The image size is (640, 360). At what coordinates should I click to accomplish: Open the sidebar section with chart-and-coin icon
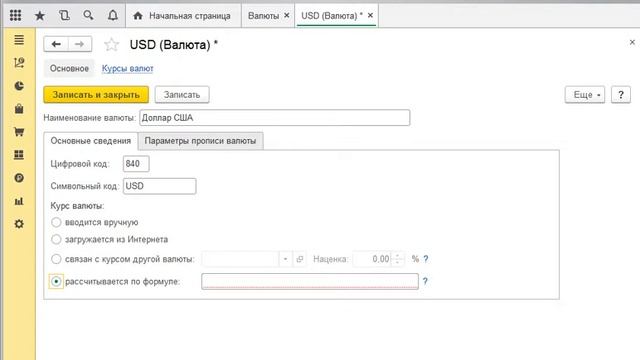tap(19, 62)
